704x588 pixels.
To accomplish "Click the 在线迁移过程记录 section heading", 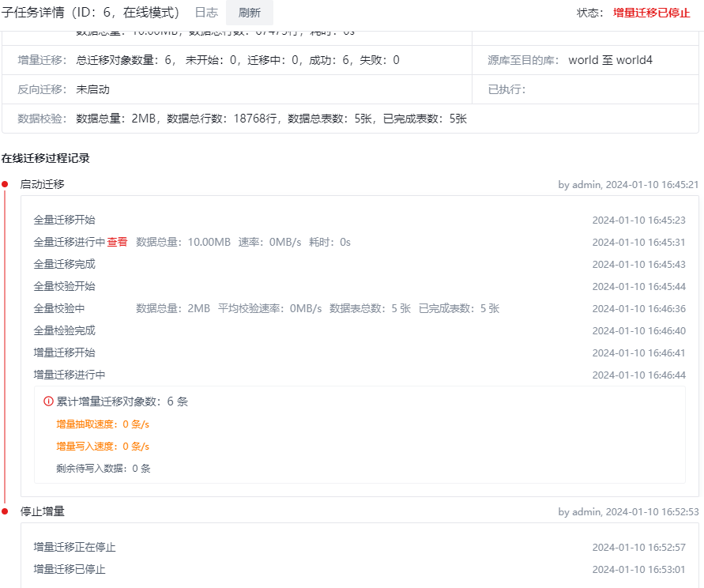I will click(45, 158).
